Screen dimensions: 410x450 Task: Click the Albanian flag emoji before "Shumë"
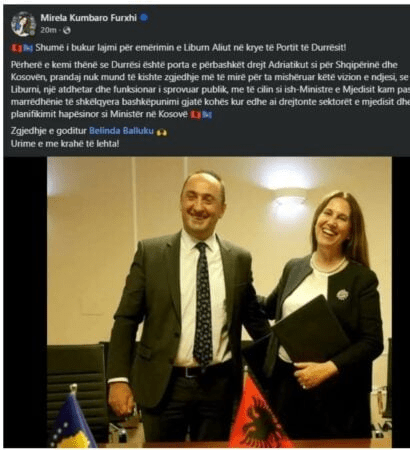click(x=16, y=48)
